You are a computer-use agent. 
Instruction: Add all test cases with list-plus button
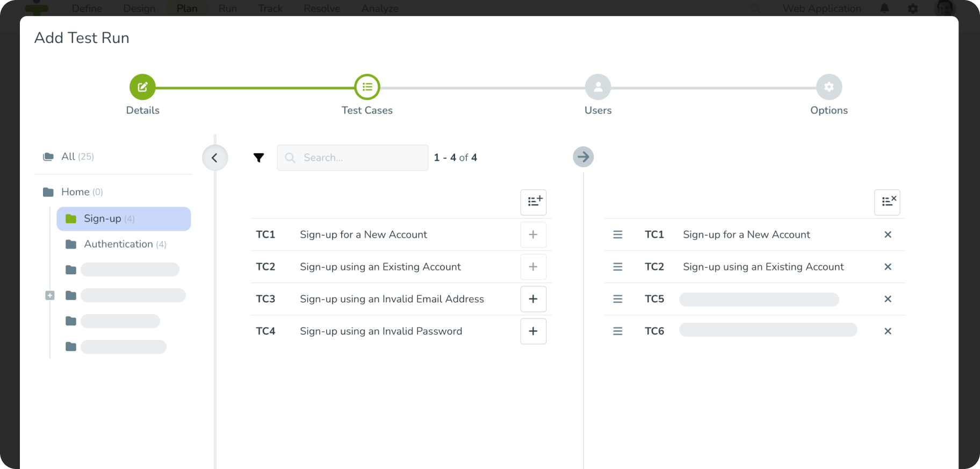(534, 202)
